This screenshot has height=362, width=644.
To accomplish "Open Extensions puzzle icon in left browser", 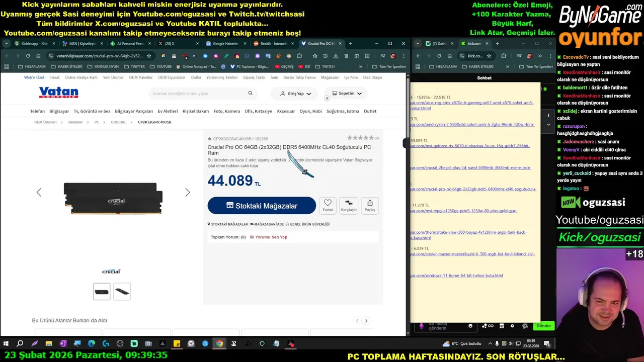I will 299,56.
